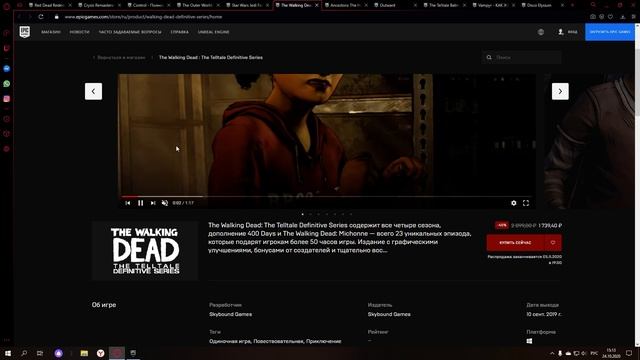Open Windows taskbar search
Screen dimensions: 640x360
24,353
